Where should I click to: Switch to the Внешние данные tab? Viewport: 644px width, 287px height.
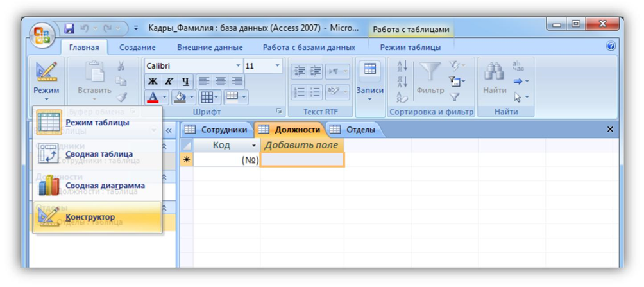[210, 48]
